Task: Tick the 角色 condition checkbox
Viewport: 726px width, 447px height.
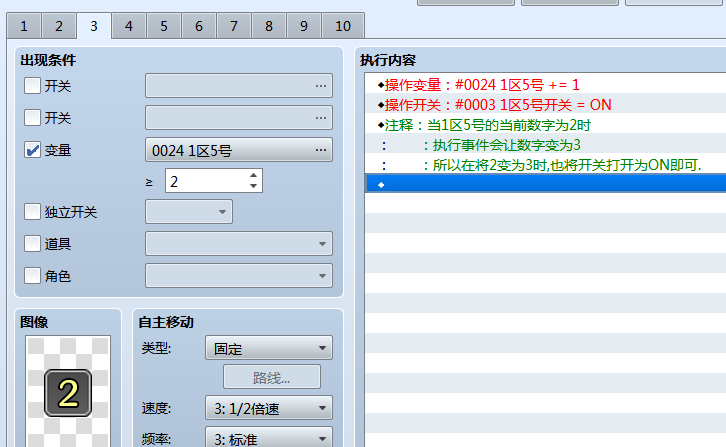Action: click(x=32, y=276)
